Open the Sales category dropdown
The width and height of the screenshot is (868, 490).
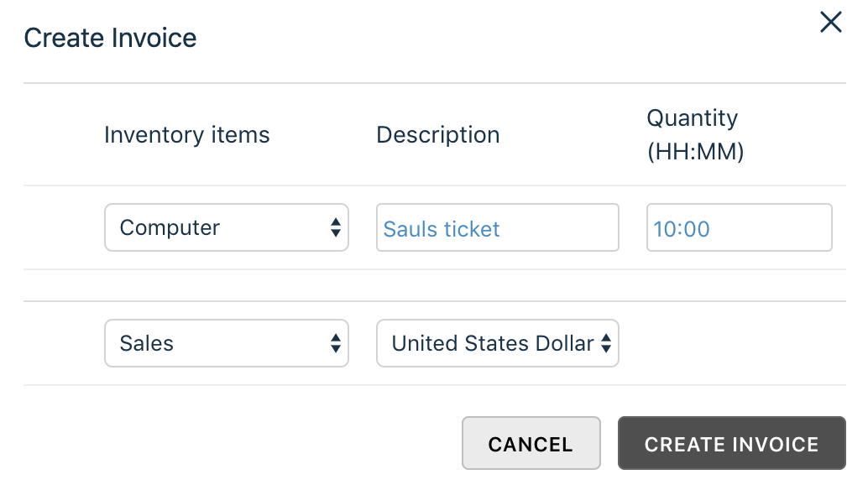point(226,343)
